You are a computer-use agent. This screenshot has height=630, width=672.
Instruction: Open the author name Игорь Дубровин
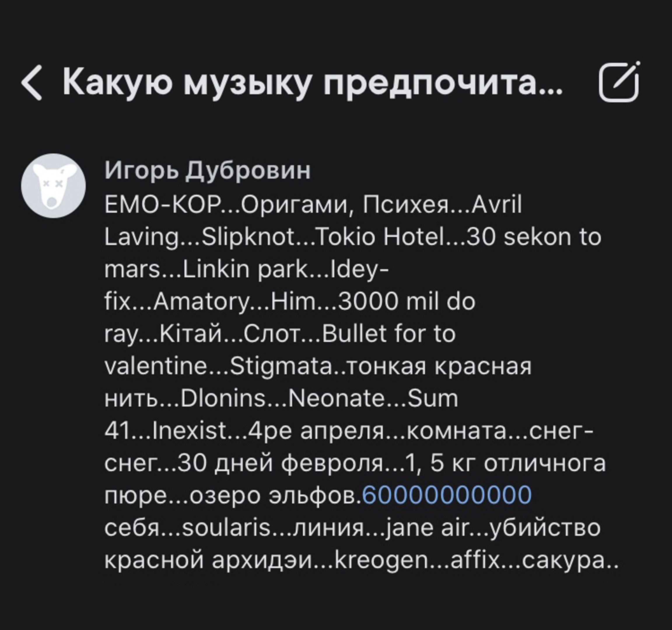coord(207,171)
